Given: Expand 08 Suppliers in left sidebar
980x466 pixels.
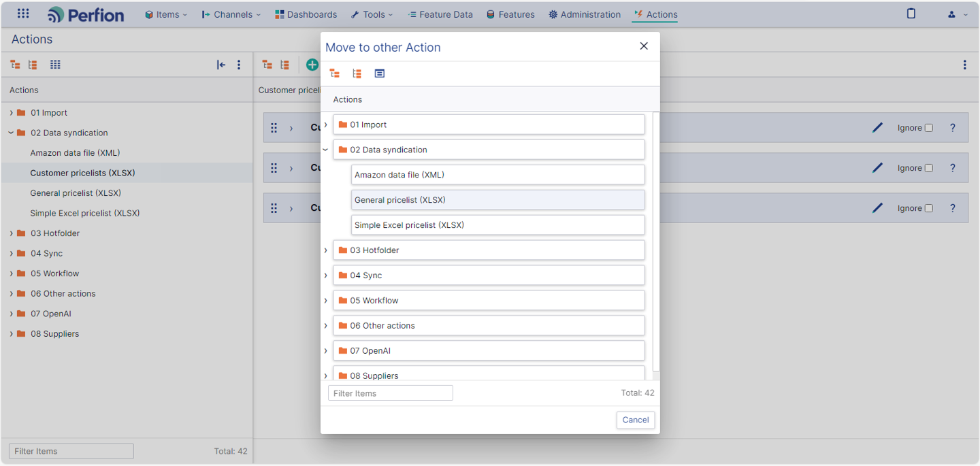Looking at the screenshot, I should pos(11,334).
